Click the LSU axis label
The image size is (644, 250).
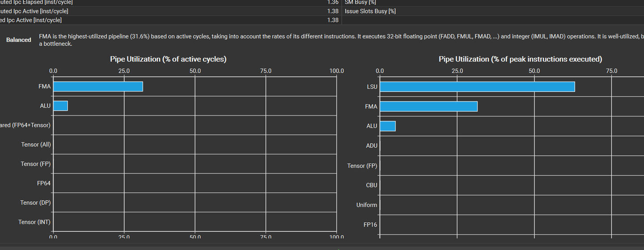pyautogui.click(x=372, y=87)
